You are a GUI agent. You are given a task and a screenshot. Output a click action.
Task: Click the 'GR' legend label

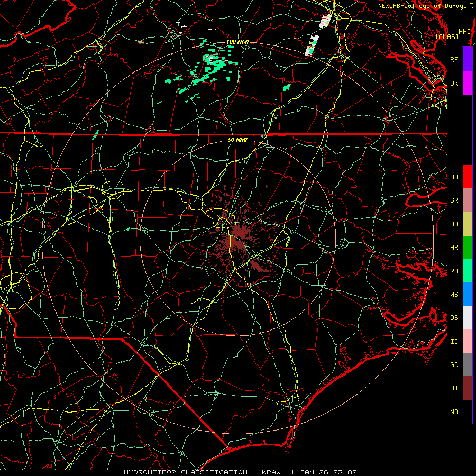454,200
